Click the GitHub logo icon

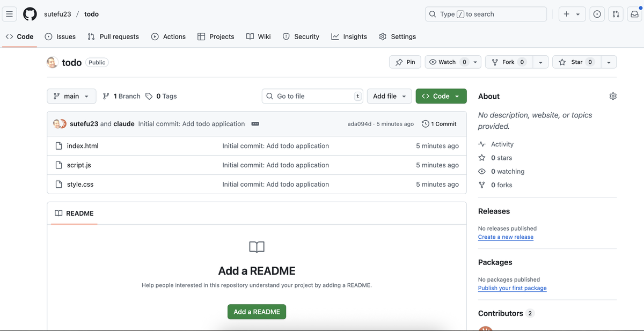pyautogui.click(x=30, y=14)
